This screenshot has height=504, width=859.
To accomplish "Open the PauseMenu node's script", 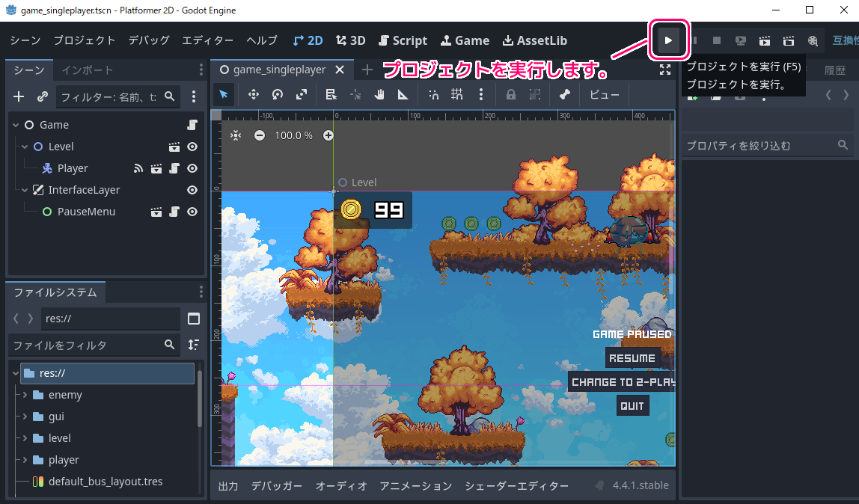I will click(x=174, y=212).
